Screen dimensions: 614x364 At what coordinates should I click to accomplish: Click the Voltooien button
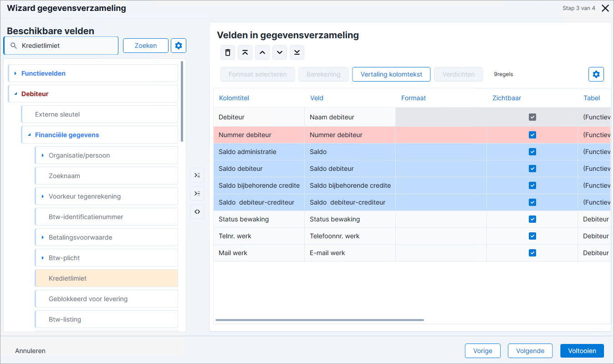pos(582,351)
